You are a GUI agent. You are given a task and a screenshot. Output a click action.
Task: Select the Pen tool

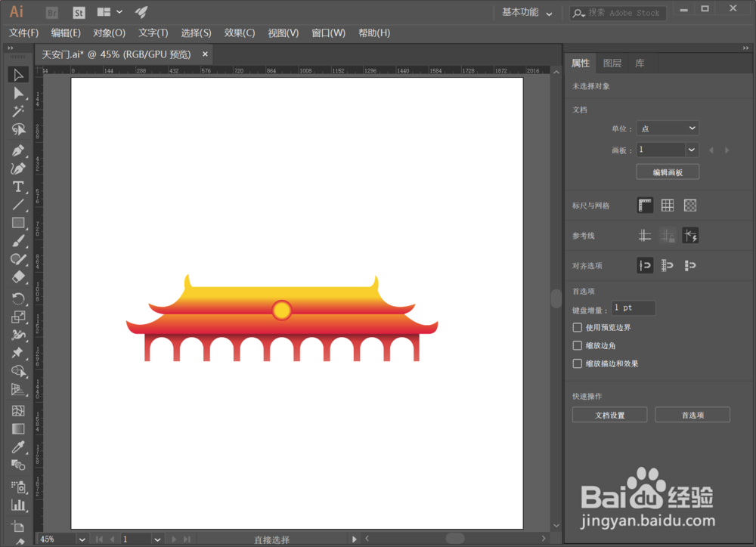click(19, 150)
